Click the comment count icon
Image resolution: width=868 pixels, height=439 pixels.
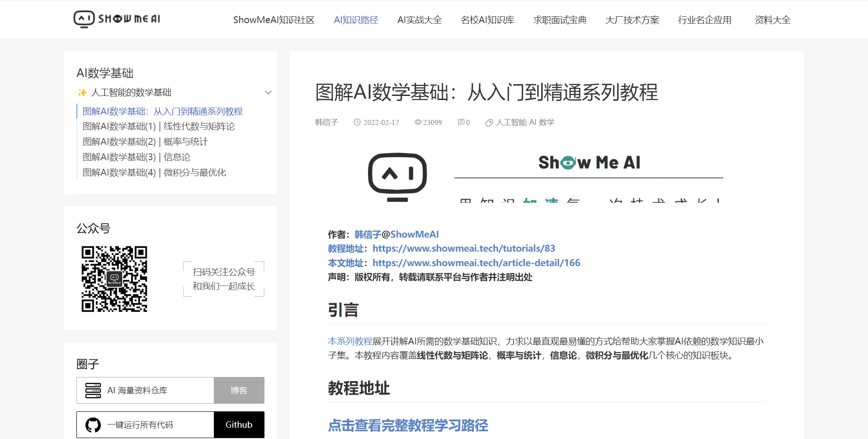(x=461, y=122)
